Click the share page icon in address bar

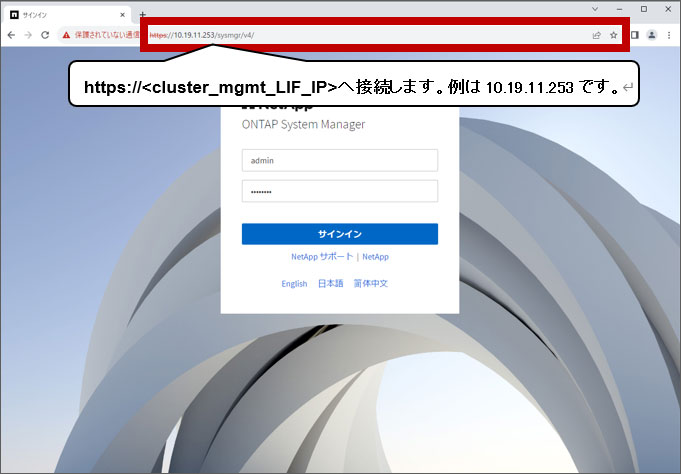click(x=596, y=35)
